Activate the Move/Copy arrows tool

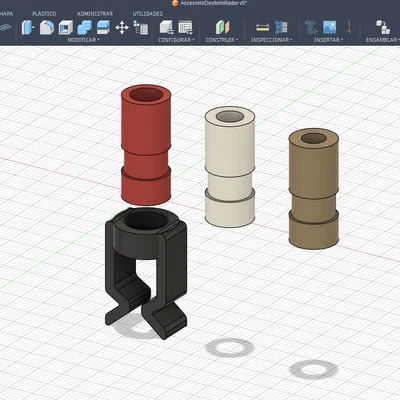tap(122, 28)
